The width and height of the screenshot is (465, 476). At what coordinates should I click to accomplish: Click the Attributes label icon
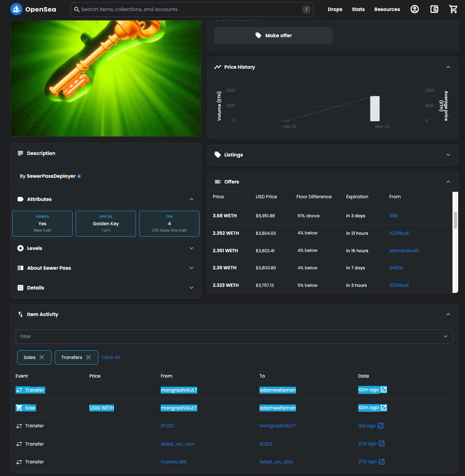point(20,199)
